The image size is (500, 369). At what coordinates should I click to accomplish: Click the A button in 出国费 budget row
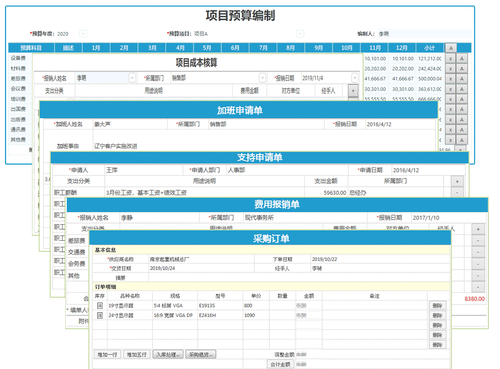click(x=462, y=109)
